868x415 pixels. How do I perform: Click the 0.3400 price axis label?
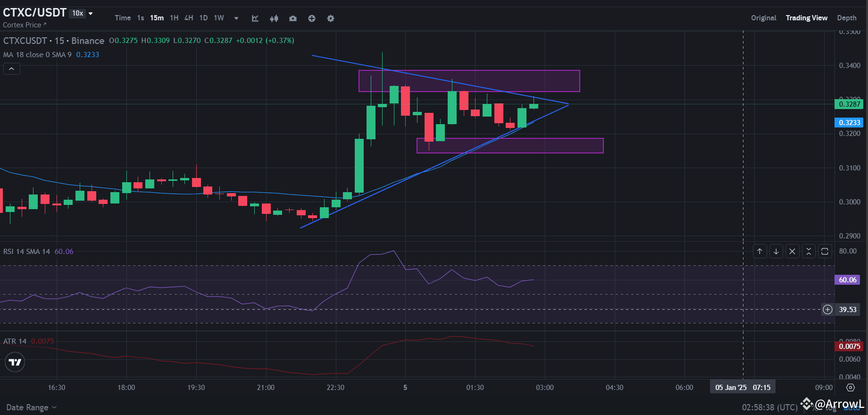[x=850, y=66]
